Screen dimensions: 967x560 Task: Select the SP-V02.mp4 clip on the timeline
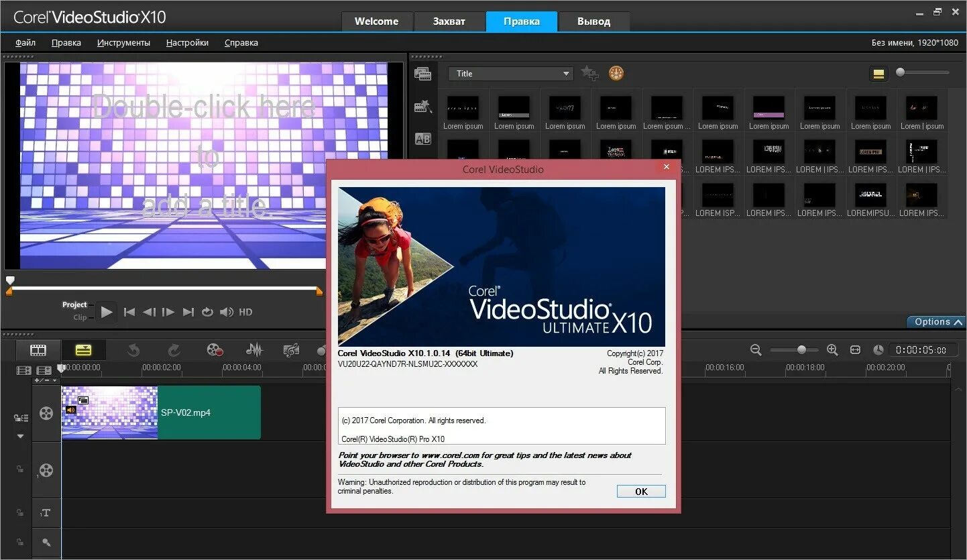coord(161,412)
